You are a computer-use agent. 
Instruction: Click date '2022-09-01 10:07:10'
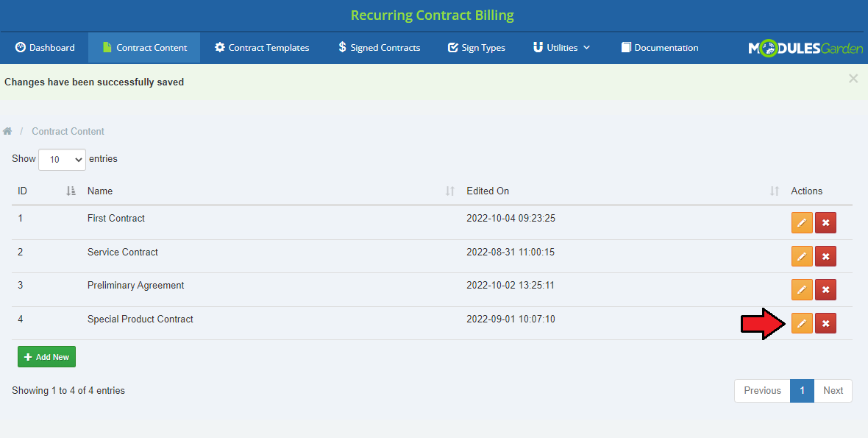(x=511, y=319)
